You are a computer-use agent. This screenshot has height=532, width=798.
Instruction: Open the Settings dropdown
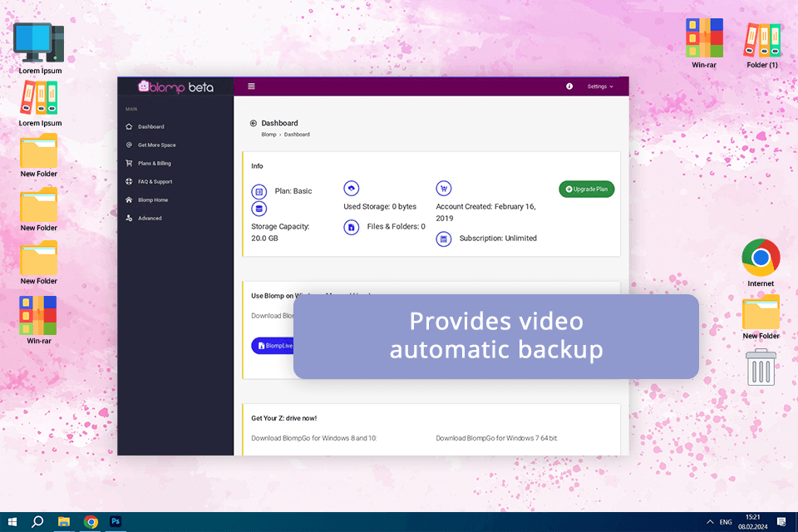[600, 86]
